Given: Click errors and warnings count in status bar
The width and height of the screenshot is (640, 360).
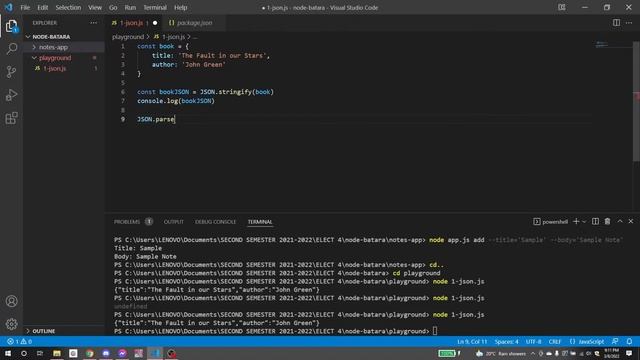Looking at the screenshot, I should (x=19, y=341).
